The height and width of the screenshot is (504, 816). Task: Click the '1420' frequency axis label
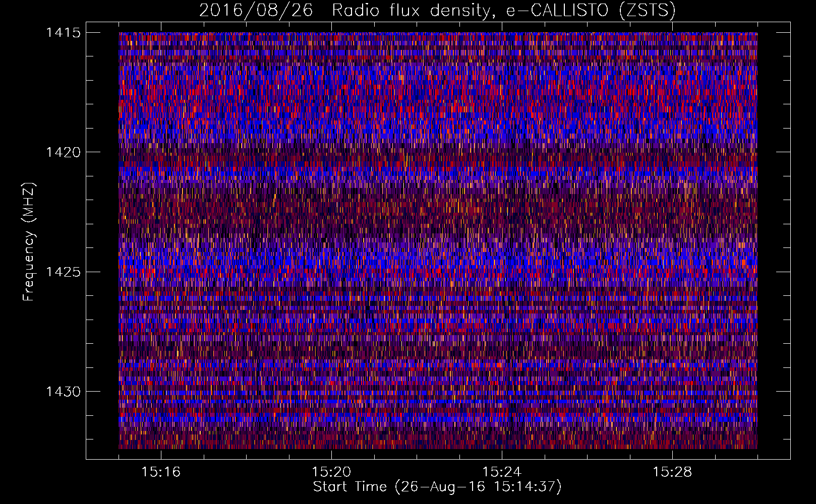pos(63,152)
